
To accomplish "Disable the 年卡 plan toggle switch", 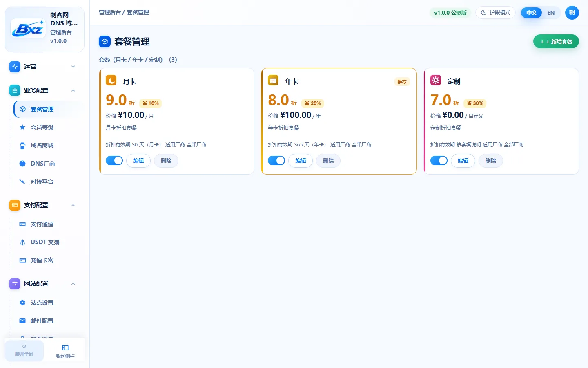I will pyautogui.click(x=276, y=161).
